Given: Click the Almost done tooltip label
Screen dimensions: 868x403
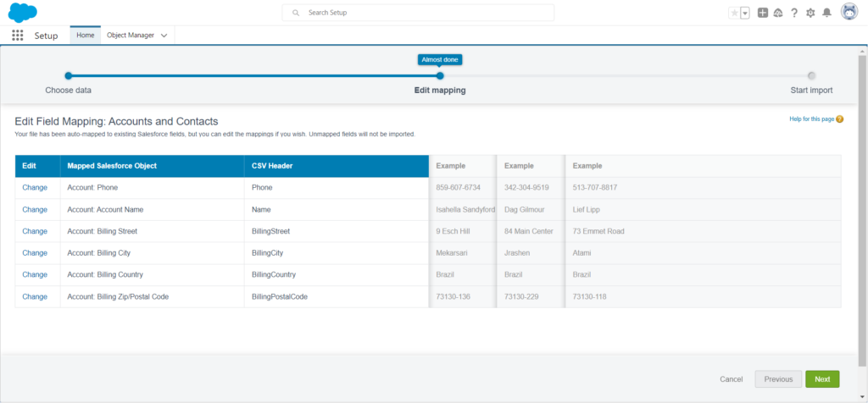Looking at the screenshot, I should [x=440, y=59].
